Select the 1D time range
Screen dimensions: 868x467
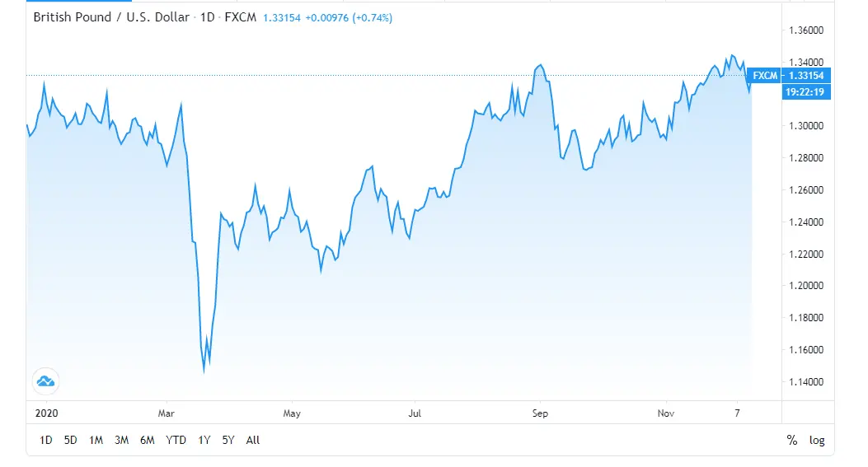[x=46, y=441]
